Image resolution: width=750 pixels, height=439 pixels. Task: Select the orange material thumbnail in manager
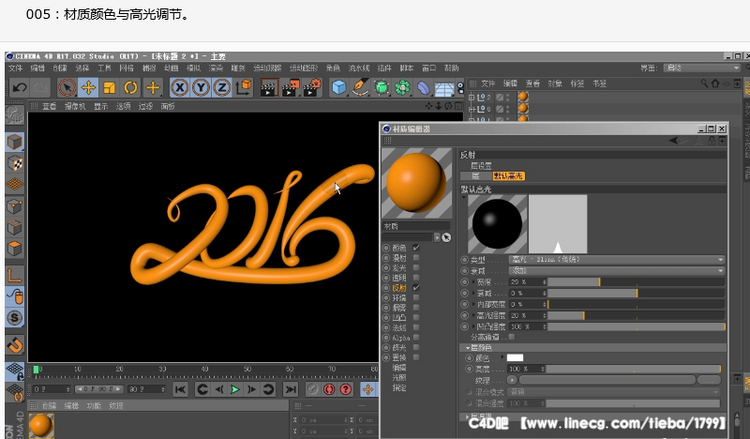coord(41,425)
